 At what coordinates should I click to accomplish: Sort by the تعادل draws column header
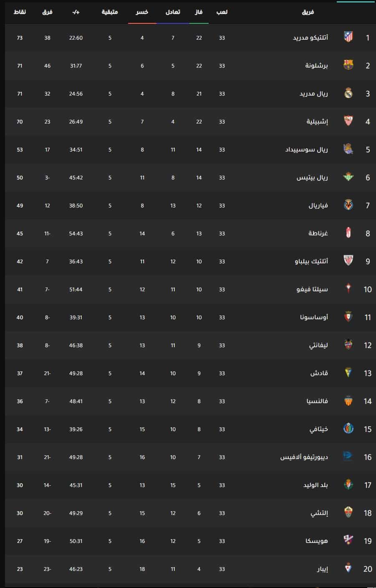pos(173,12)
